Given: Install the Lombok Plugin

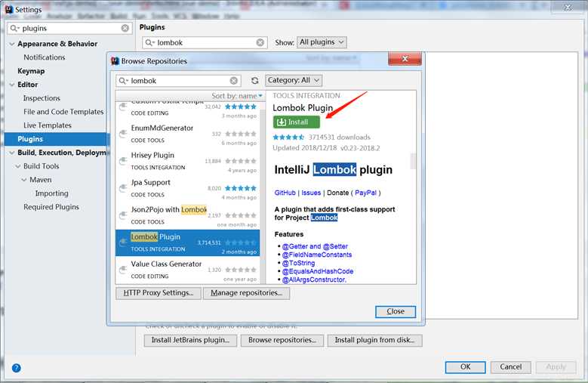Looking at the screenshot, I should [296, 122].
